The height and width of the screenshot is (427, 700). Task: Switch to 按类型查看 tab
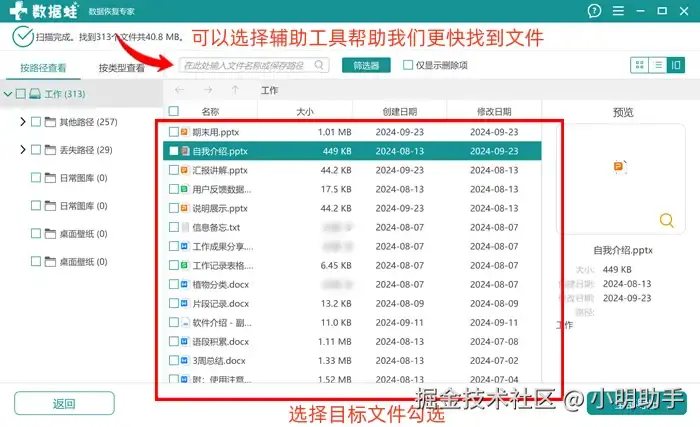(121, 68)
